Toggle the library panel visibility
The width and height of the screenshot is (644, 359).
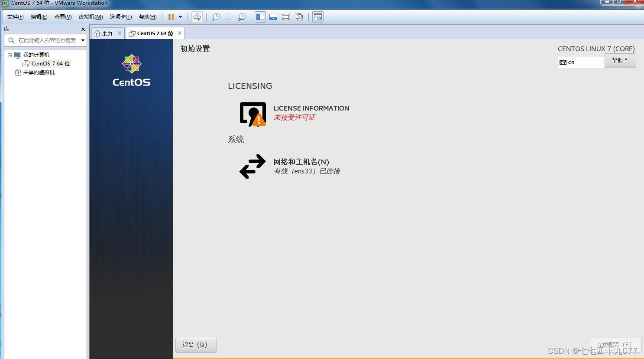(x=260, y=16)
